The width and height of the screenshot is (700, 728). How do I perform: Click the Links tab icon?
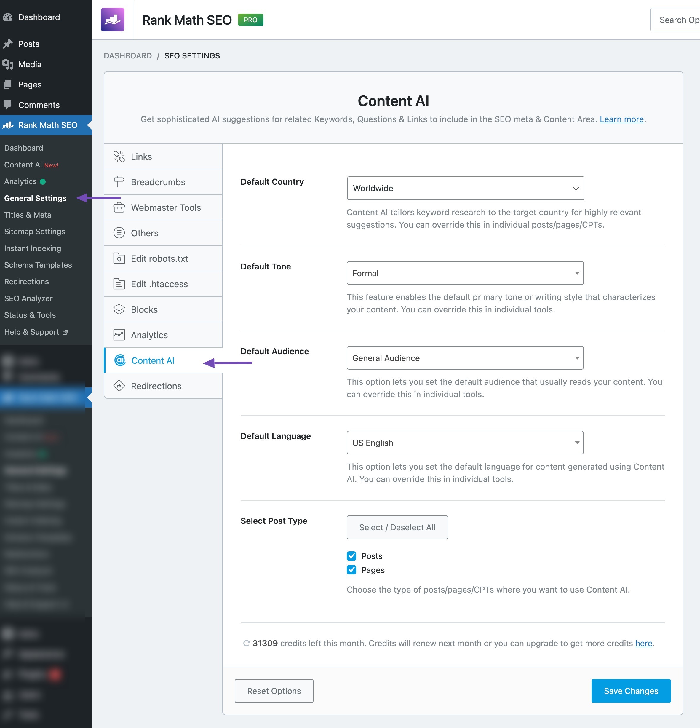point(119,157)
